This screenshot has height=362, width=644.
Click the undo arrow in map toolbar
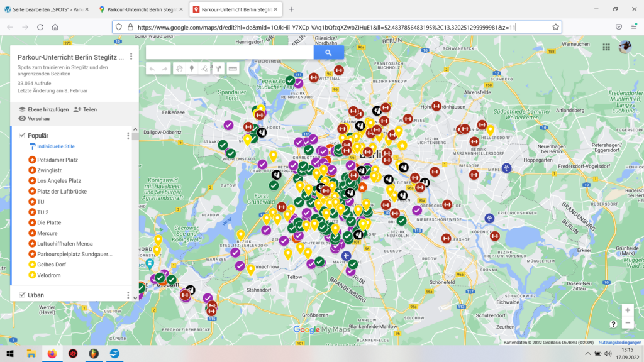tap(153, 69)
